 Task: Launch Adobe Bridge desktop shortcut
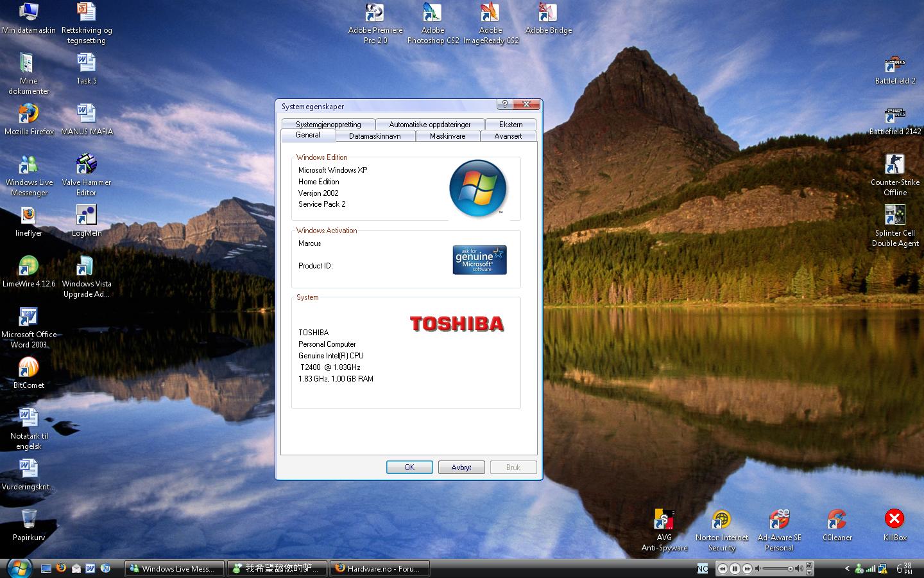(548, 19)
